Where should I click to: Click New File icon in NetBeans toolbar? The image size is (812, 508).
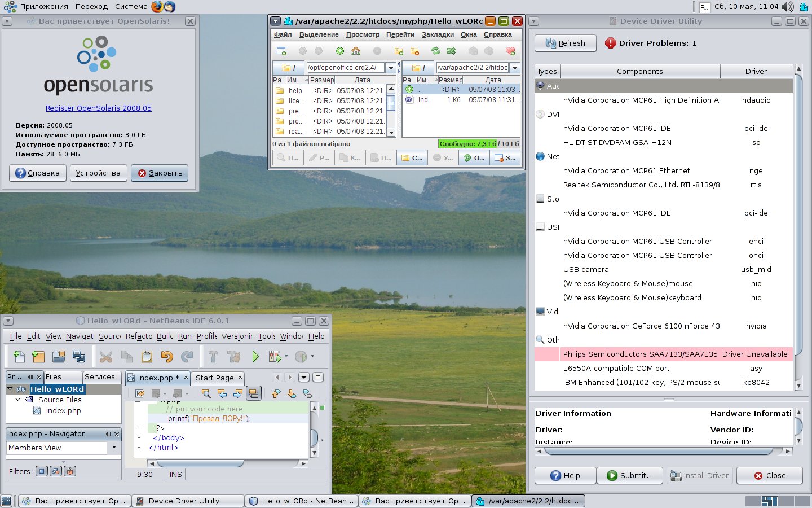click(x=19, y=356)
